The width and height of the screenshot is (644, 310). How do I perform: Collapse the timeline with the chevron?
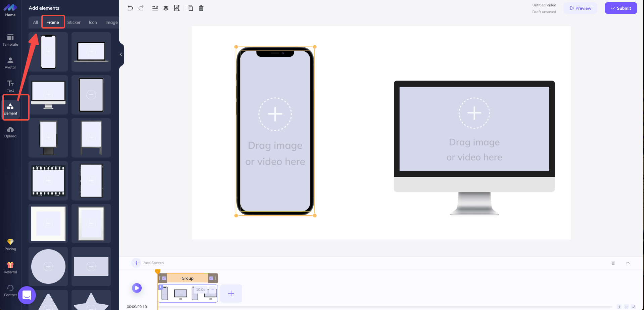pyautogui.click(x=628, y=263)
